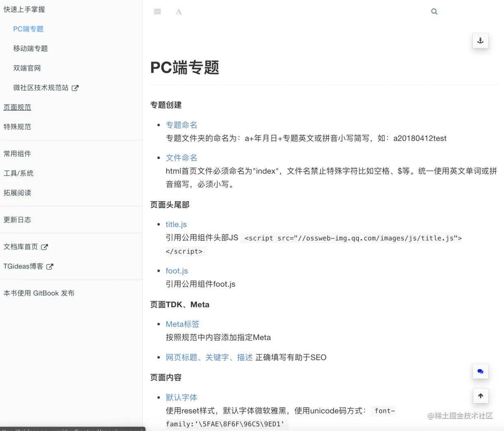Click 本书使用 GitBook 发布 link
The height and width of the screenshot is (431, 504).
tap(39, 293)
